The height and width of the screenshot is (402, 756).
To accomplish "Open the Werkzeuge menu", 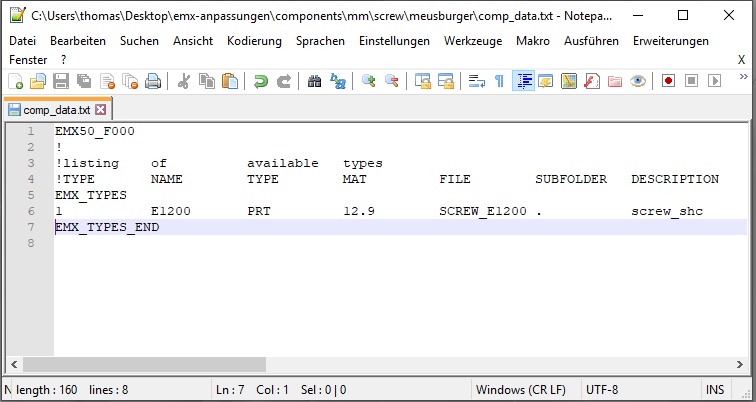I will coord(473,41).
